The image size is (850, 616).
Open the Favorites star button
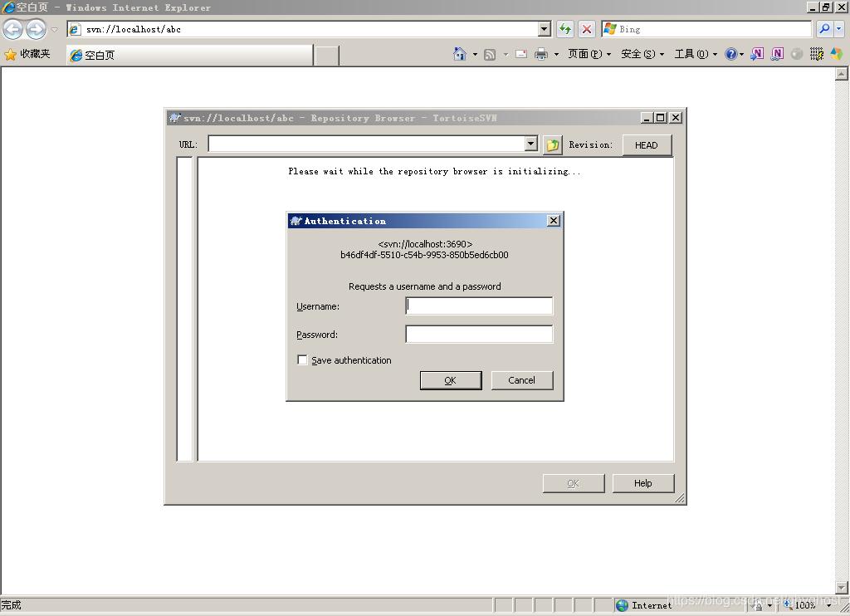27,54
